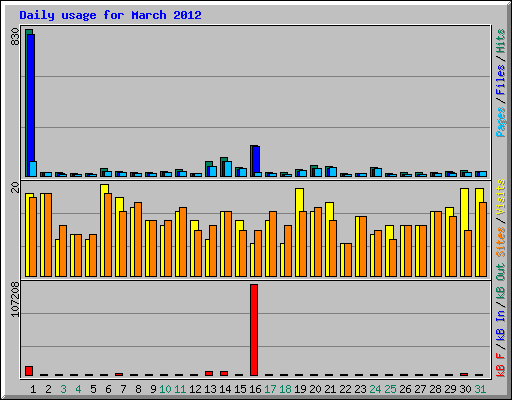
Task: Click green weekend day label 17
Action: [270, 389]
